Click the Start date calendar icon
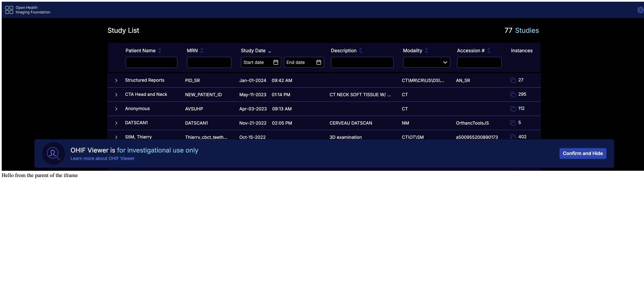Image resolution: width=644 pixels, height=281 pixels. (275, 62)
